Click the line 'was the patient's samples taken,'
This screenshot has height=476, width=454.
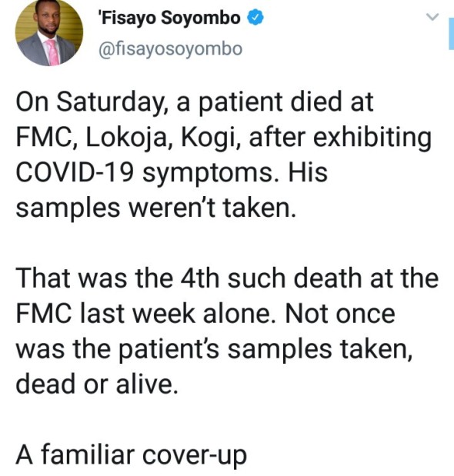pos(215,349)
